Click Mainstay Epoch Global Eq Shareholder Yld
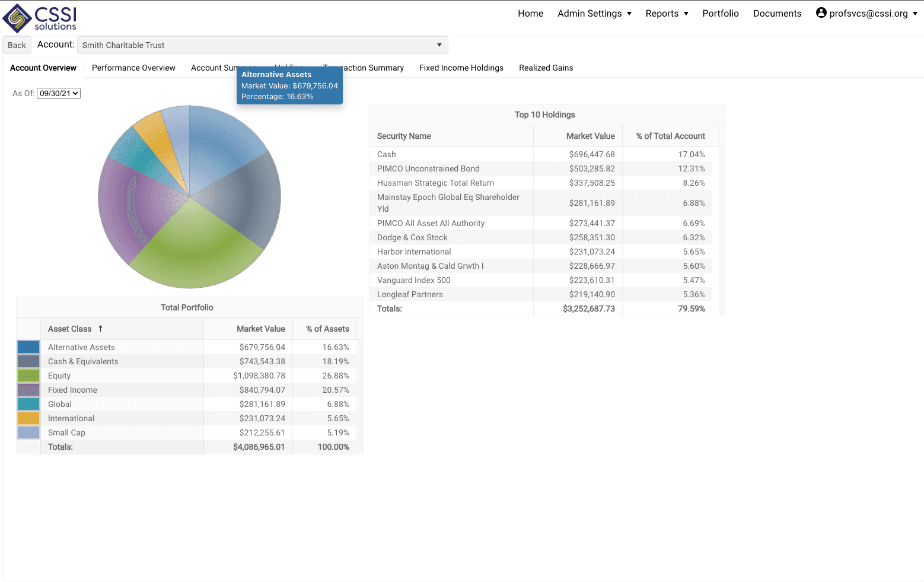This screenshot has width=924, height=582. pyautogui.click(x=448, y=203)
